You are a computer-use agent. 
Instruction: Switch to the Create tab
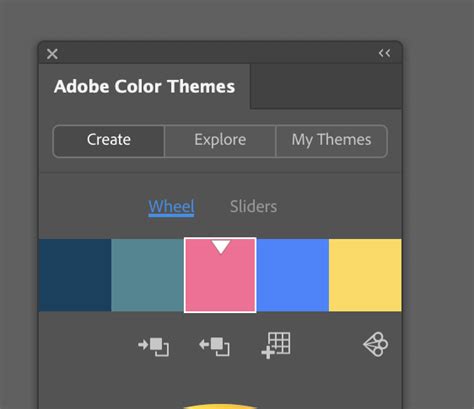109,141
